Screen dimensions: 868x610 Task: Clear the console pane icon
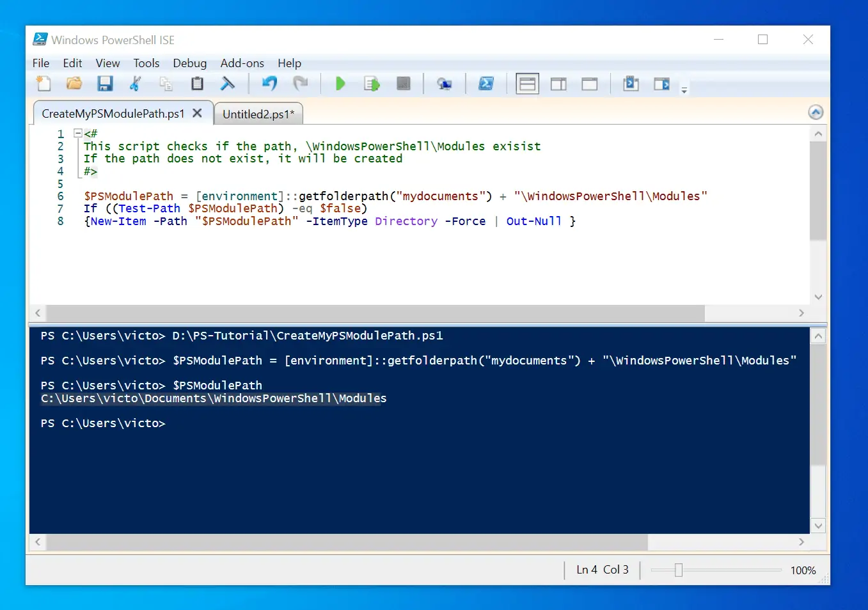(x=228, y=84)
